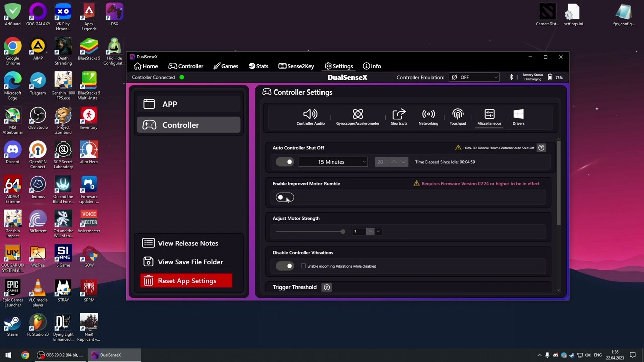Toggle Disable Controller Vibrations switch

coord(284,266)
